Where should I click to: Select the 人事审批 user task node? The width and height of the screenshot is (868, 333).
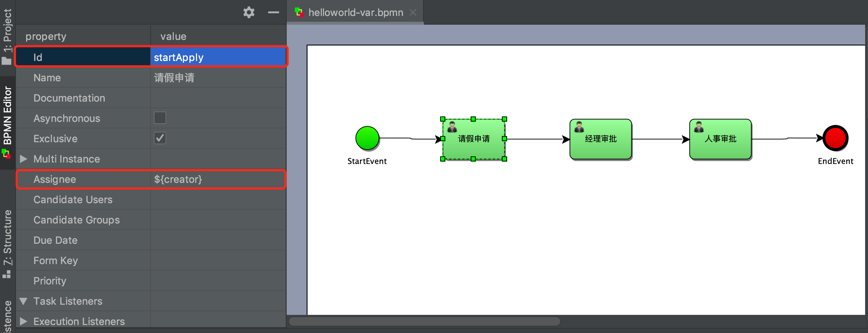[720, 139]
